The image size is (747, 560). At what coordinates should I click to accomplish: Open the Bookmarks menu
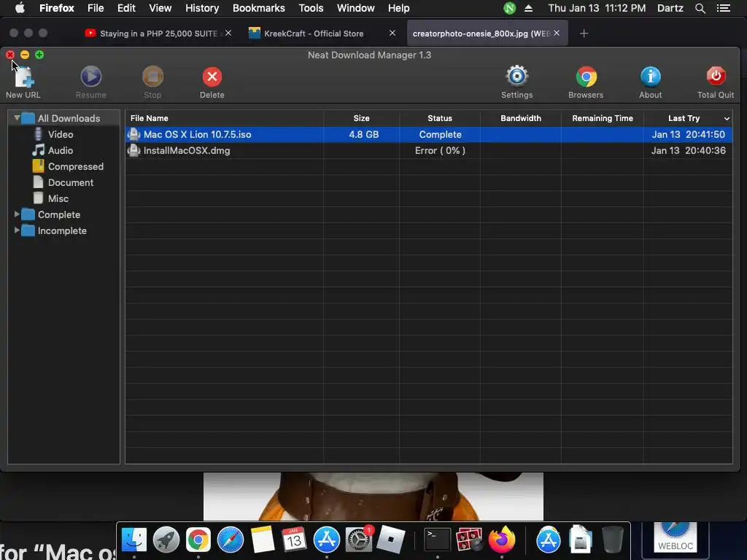click(259, 8)
